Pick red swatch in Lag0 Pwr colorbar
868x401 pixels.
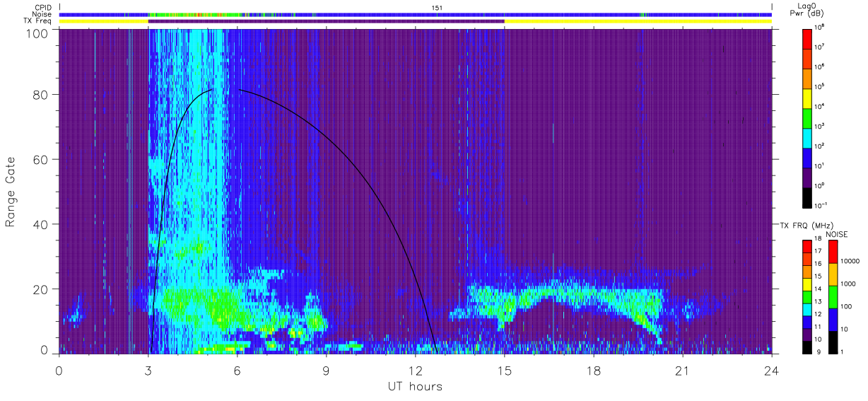coord(807,38)
